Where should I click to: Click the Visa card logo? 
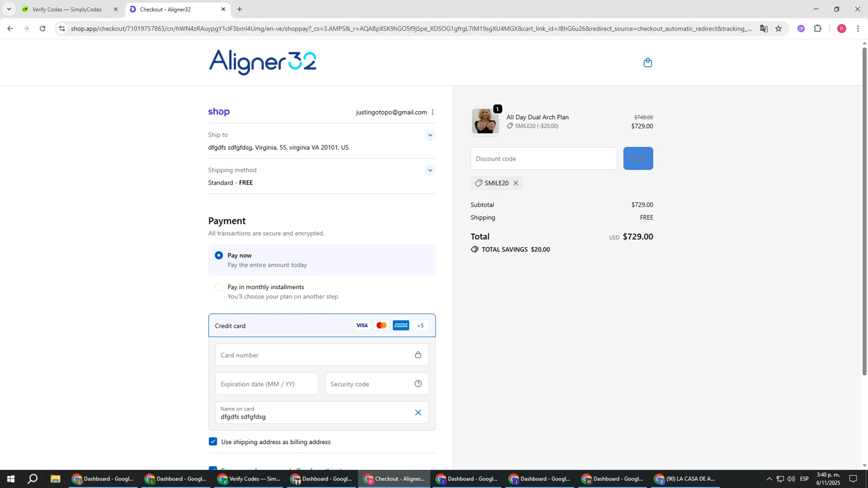click(x=362, y=326)
